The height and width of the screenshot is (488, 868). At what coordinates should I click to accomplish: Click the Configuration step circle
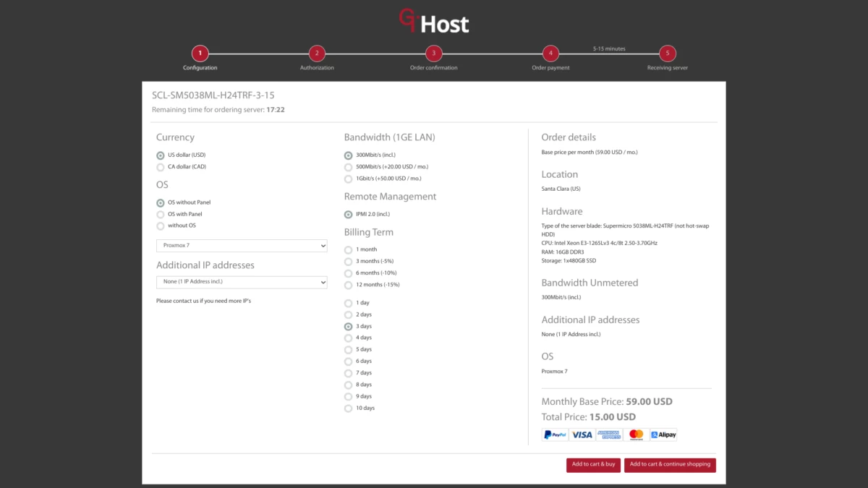point(200,53)
